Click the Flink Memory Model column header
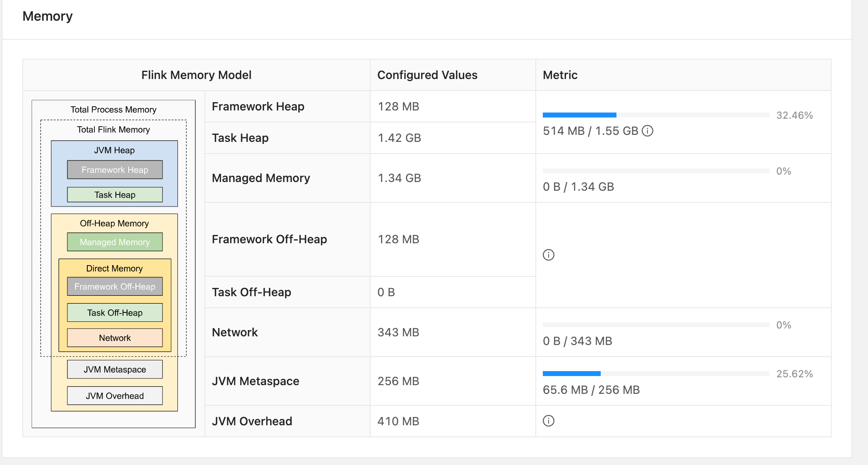Image resolution: width=868 pixels, height=465 pixels. coord(197,75)
